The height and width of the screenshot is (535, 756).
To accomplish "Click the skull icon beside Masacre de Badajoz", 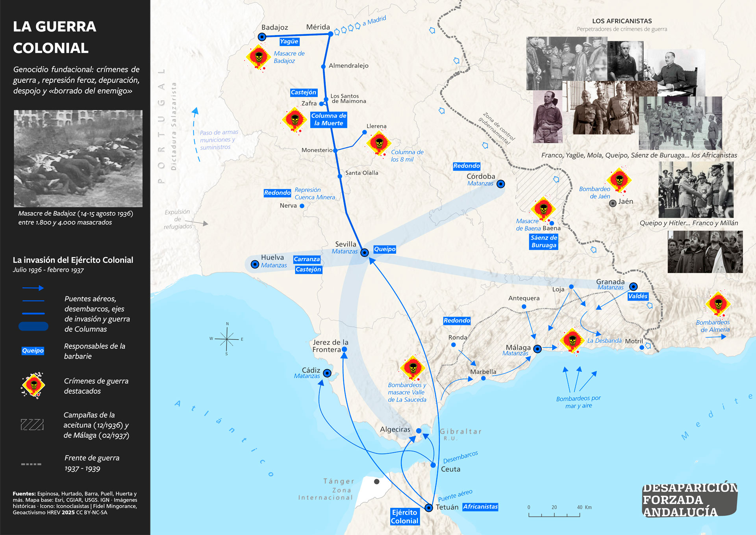I will point(259,58).
